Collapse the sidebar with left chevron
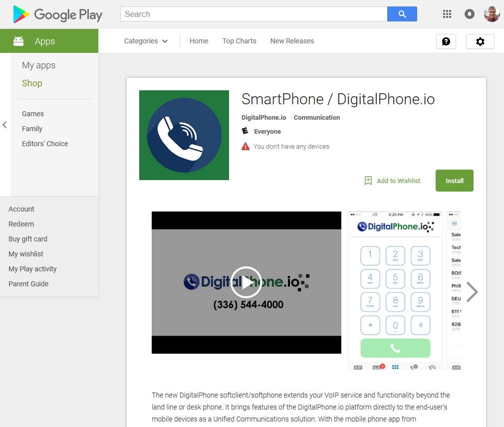 click(4, 125)
